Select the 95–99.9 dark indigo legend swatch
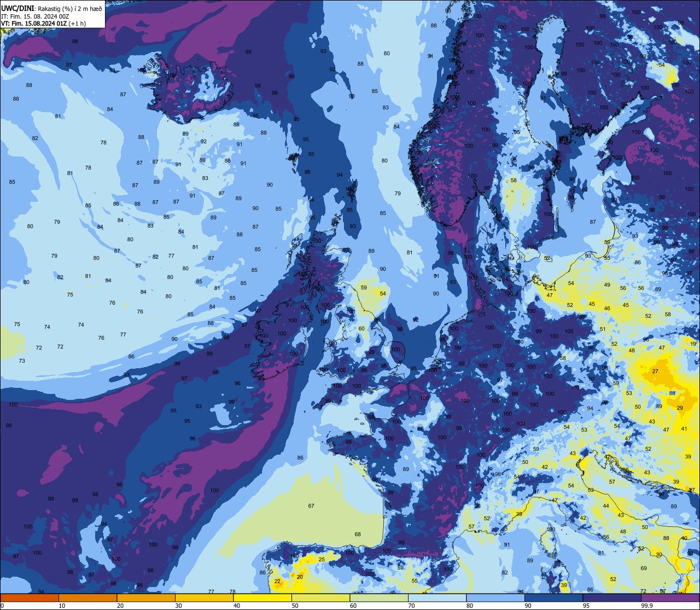 pos(612,597)
